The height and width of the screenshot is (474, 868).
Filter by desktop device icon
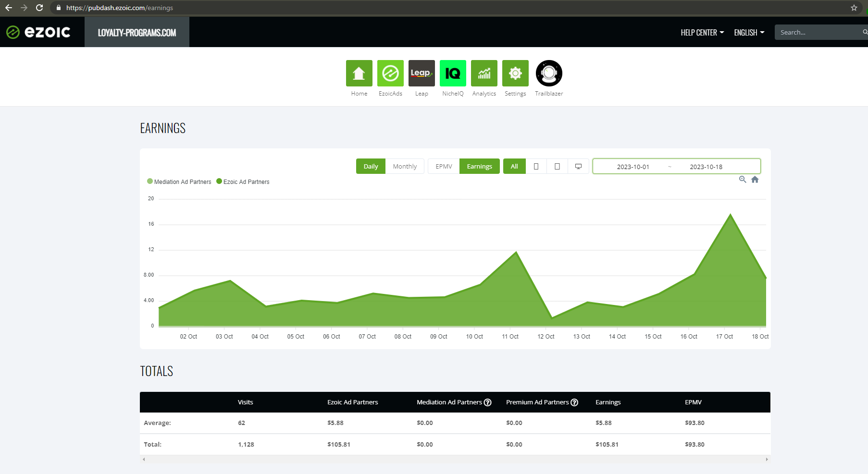coord(578,166)
